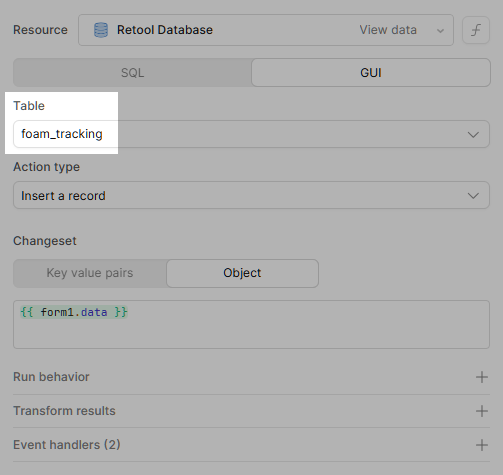This screenshot has height=475, width=503.
Task: Click the plus icon beside Run behavior
Action: coord(482,377)
